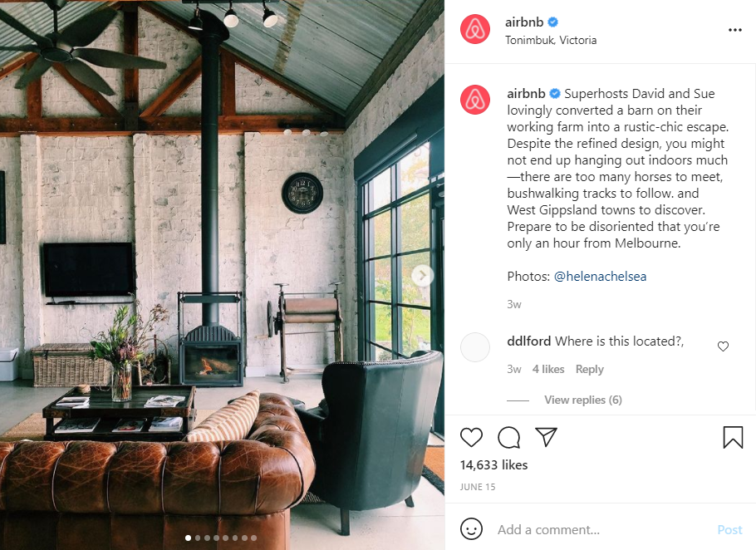Click the verified badge next to airbnb header
756x550 pixels.
(553, 22)
